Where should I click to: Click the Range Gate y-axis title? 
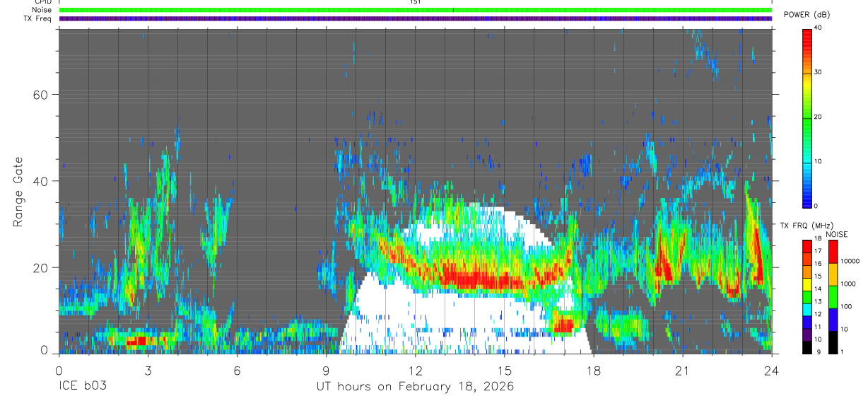point(19,192)
